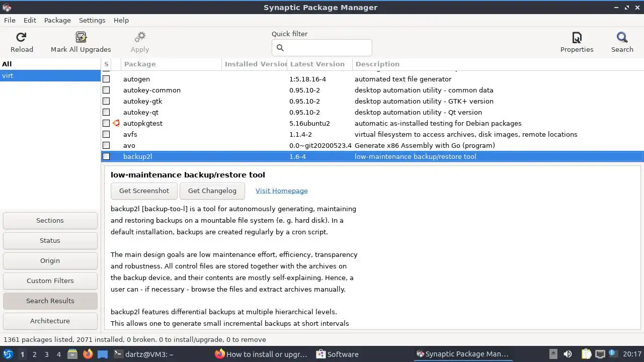Click the 20:17 clock in the tray

pyautogui.click(x=632, y=354)
